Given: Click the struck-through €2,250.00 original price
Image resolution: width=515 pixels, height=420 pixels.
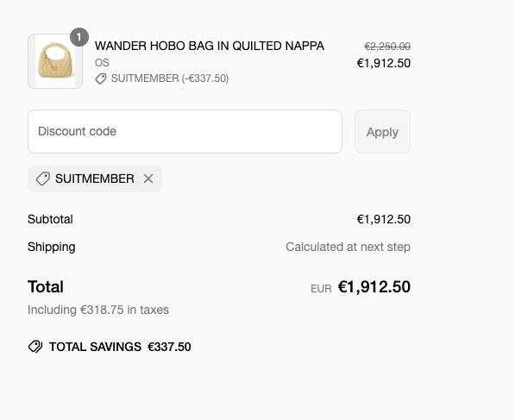Looking at the screenshot, I should point(387,47).
